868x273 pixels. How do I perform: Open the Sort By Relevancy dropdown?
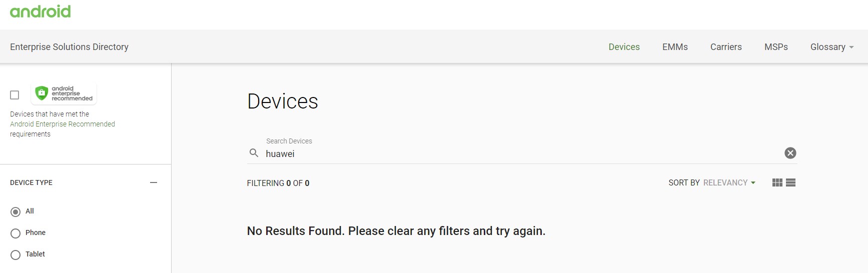pos(728,183)
